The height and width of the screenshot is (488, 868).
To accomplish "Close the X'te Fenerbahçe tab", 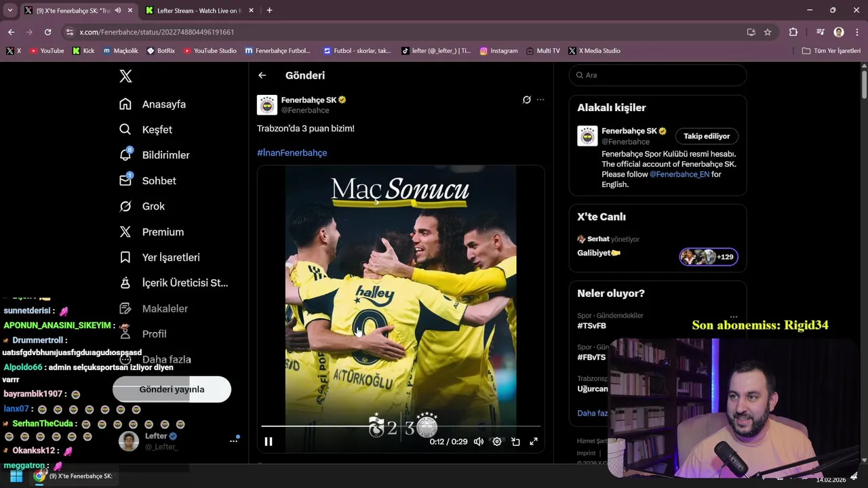I will [x=131, y=11].
